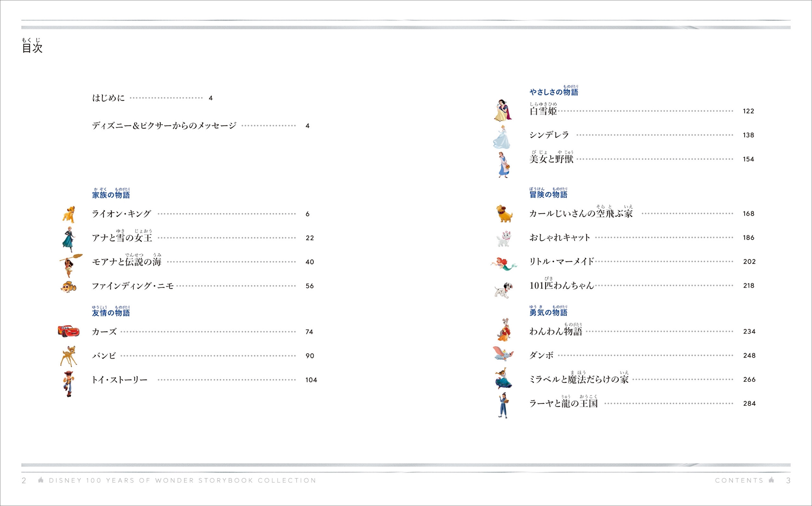Open the シンデレラ contents entry
Image resolution: width=812 pixels, height=506 pixels.
pos(549,135)
